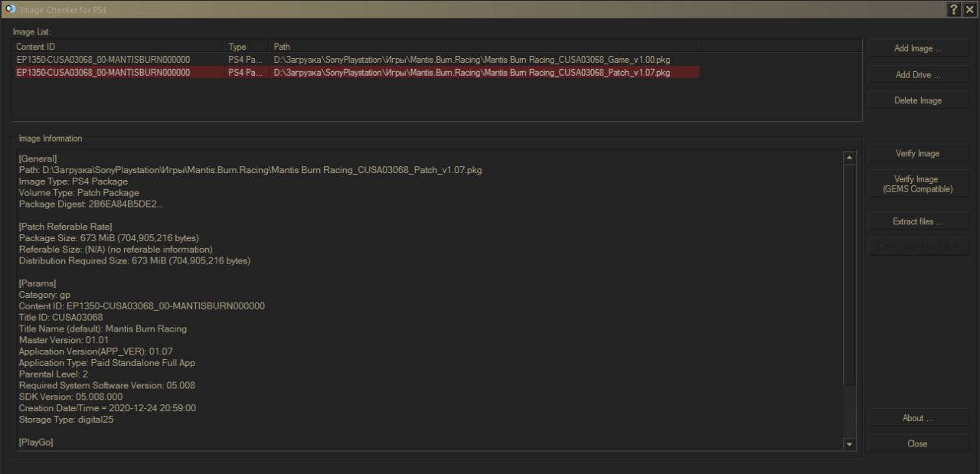
Task: Click Application Version(APP_VER): 01.07 line
Action: point(96,351)
